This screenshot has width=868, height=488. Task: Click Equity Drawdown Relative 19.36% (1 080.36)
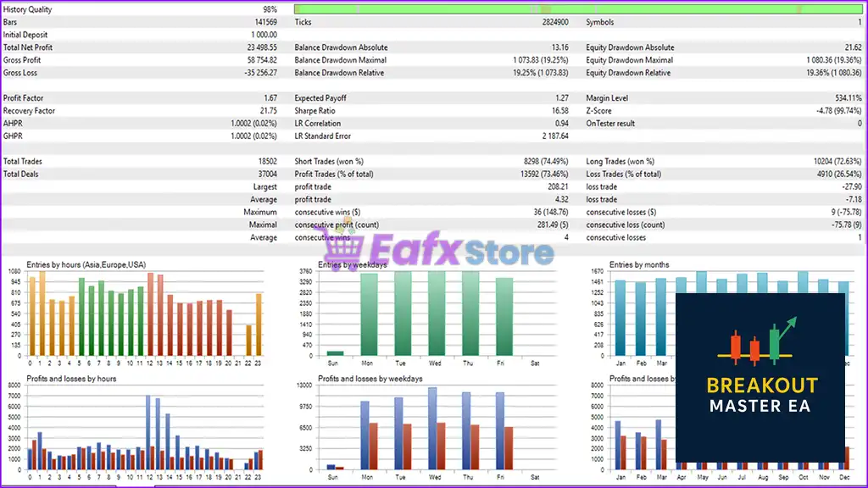[x=834, y=73]
